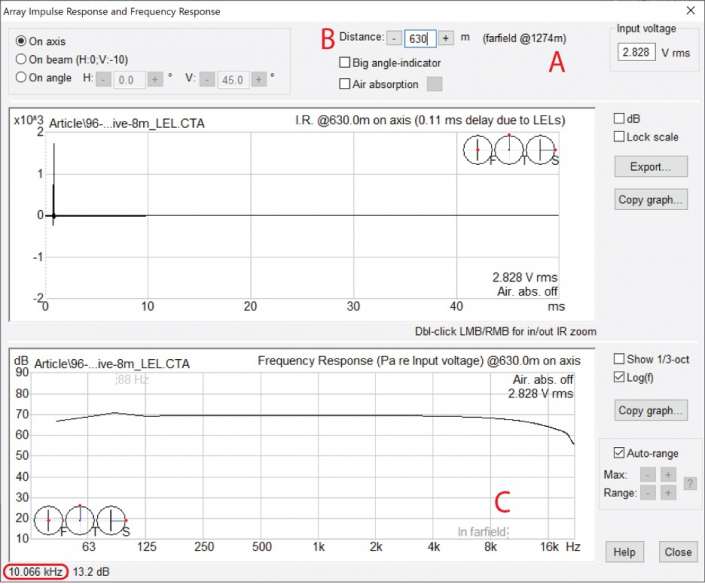Select the On axis radio button
This screenshot has width=705, height=584.
22,42
